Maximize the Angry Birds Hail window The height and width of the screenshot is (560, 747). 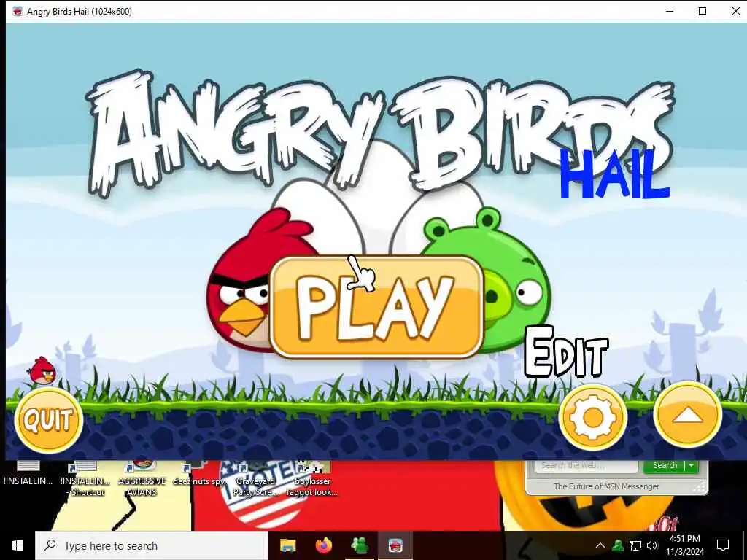point(703,11)
